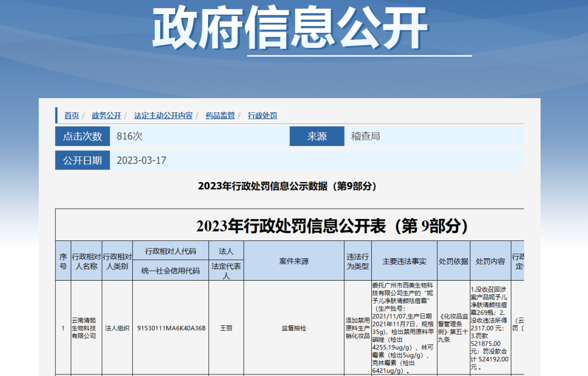Click the 首页 breadcrumb link
This screenshot has width=588, height=376.
point(71,116)
